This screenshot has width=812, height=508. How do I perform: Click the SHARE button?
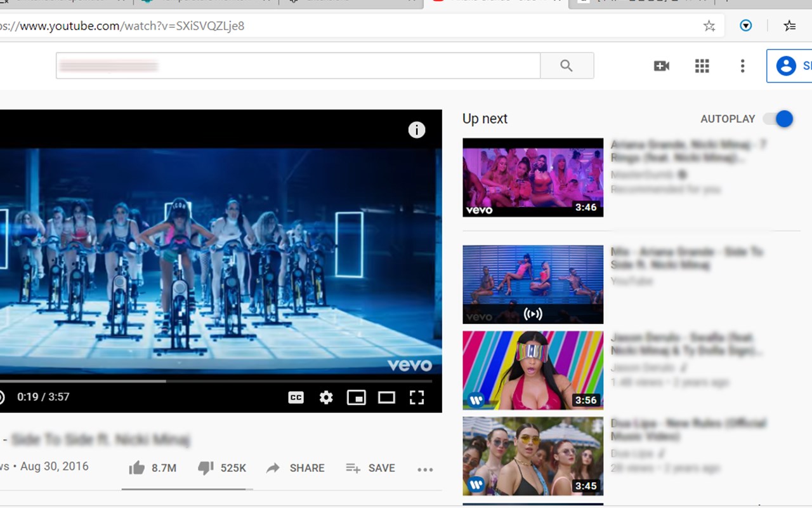[x=296, y=468]
